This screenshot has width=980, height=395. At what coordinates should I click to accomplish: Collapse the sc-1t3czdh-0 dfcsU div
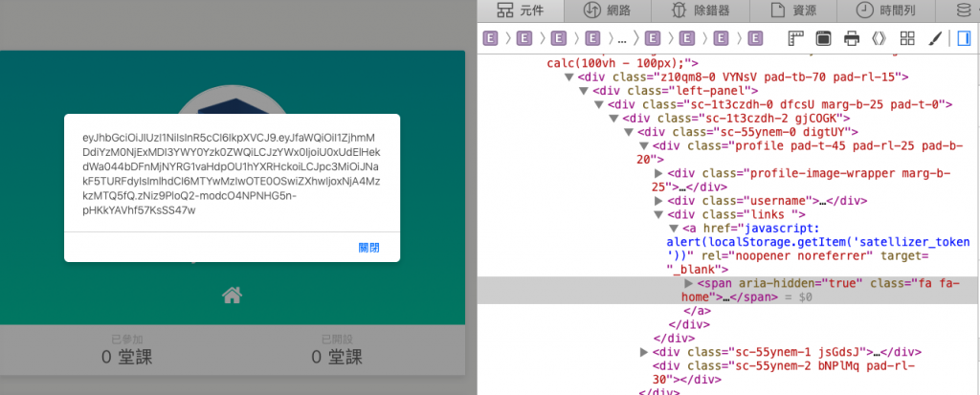[x=599, y=105]
